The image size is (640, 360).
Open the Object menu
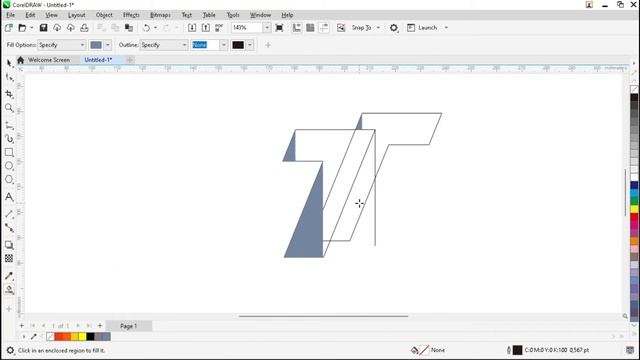pyautogui.click(x=104, y=15)
